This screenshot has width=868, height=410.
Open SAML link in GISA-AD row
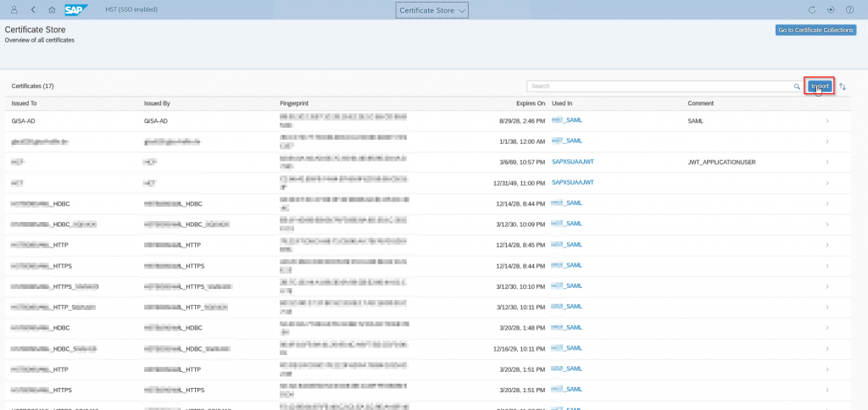[x=567, y=120]
